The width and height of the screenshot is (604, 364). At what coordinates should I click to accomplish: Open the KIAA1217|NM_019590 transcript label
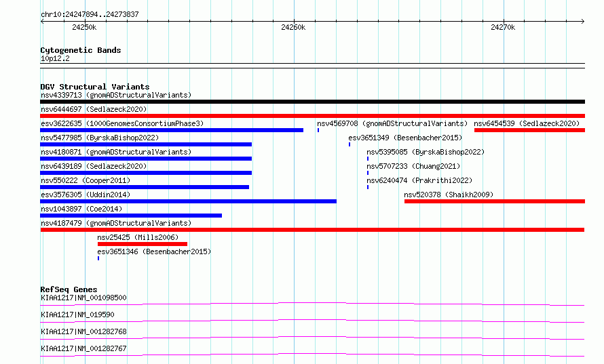(x=77, y=315)
